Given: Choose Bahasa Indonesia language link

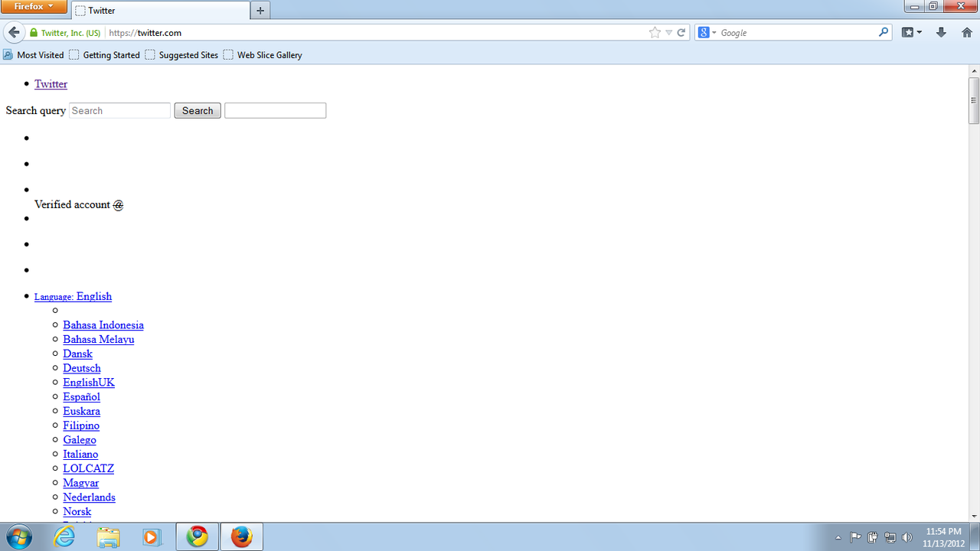Looking at the screenshot, I should pyautogui.click(x=103, y=325).
